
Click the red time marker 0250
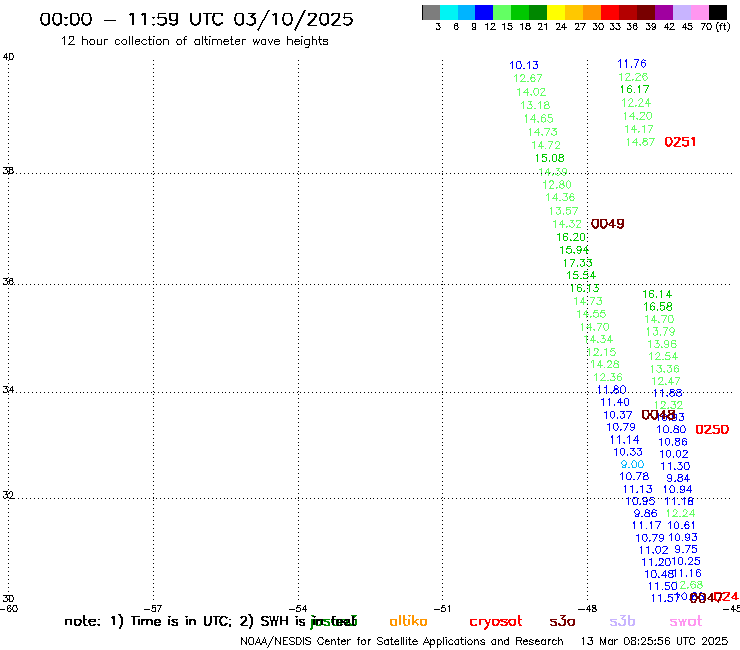point(712,430)
